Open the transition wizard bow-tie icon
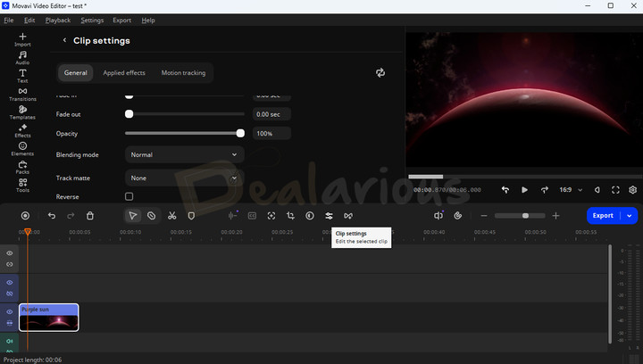The width and height of the screenshot is (643, 364). [x=348, y=216]
